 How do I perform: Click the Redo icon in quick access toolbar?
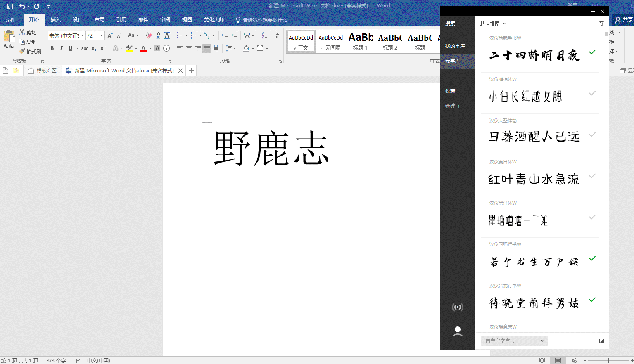coord(37,6)
